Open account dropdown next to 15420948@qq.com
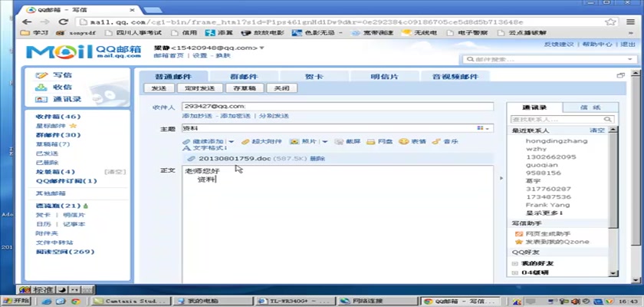 (x=261, y=48)
